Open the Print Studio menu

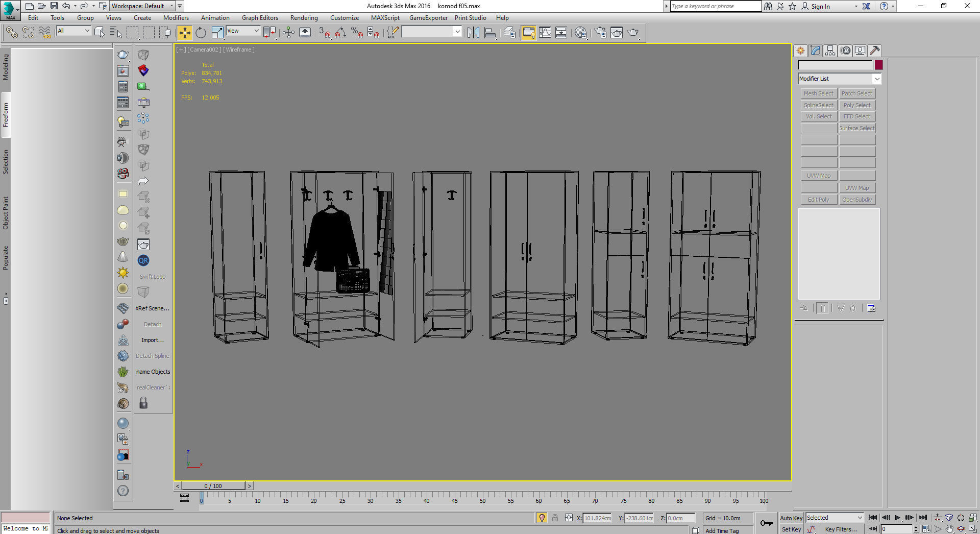[x=471, y=18]
